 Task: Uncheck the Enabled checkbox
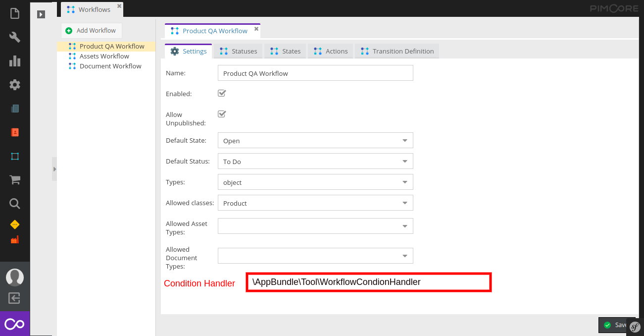[221, 93]
